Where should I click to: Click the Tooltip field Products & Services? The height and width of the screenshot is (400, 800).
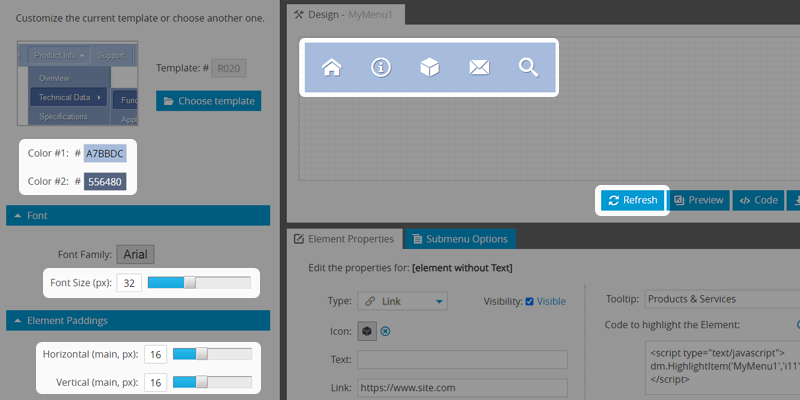(722, 299)
